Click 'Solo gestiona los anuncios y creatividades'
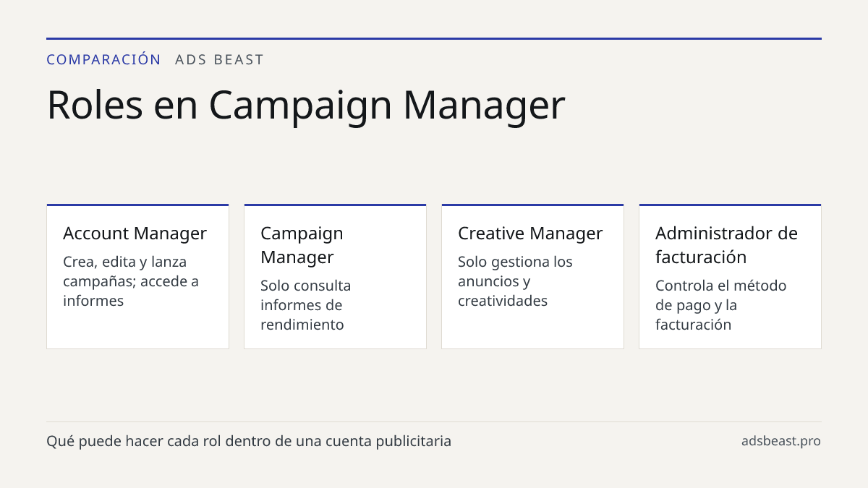 tap(515, 281)
